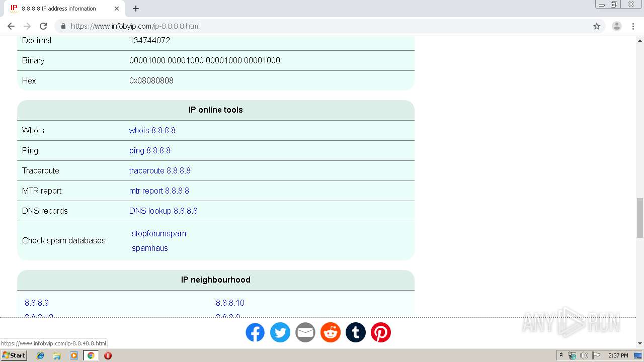The image size is (644, 362).
Task: Click the page vertical scrollbar thumb
Action: point(640,218)
